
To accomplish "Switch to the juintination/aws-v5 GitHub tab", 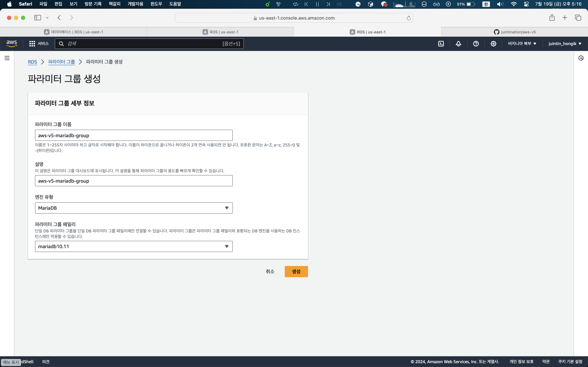I will tap(514, 32).
